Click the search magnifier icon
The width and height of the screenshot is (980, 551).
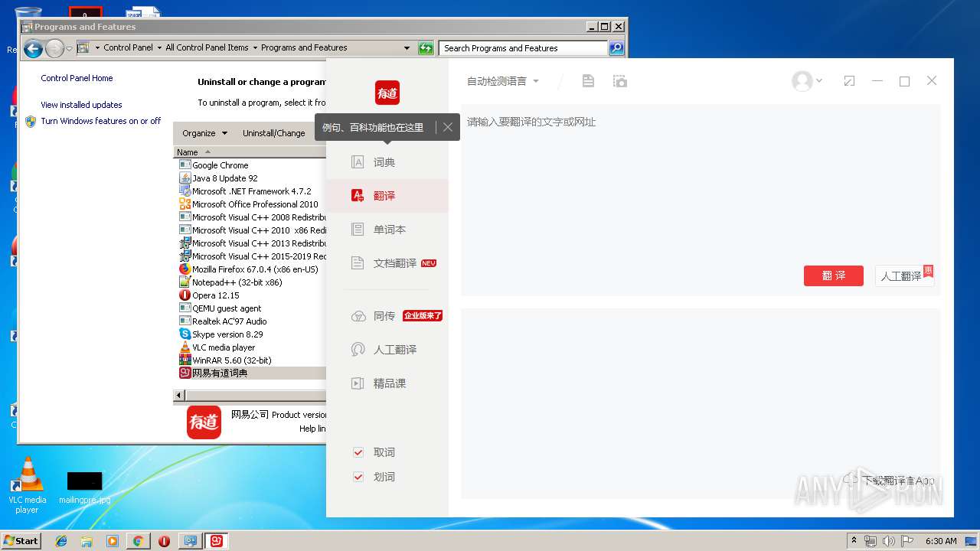tap(616, 48)
